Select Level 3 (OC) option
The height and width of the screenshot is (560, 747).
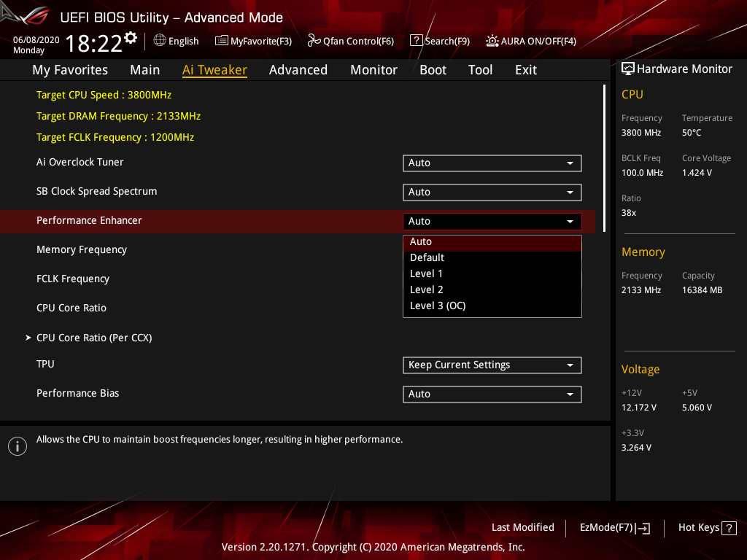point(492,306)
